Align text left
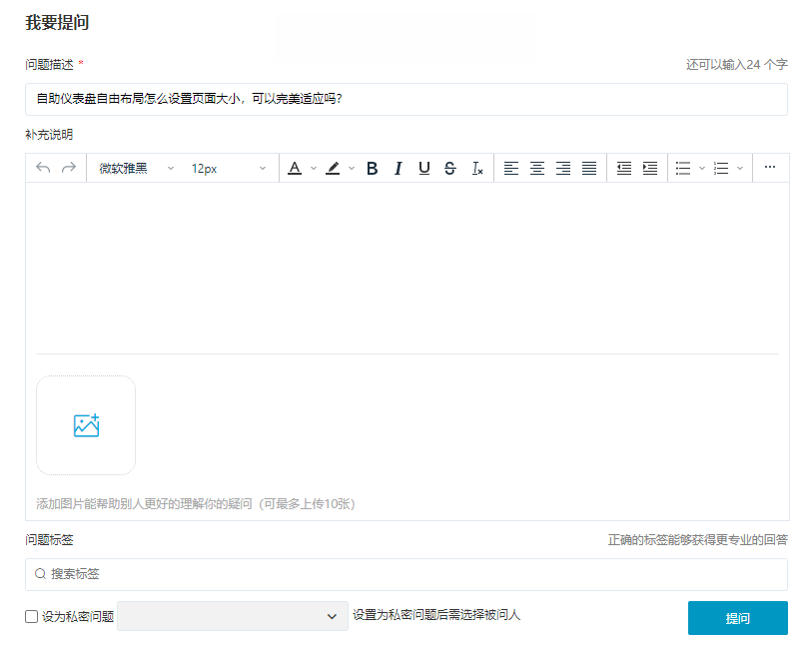This screenshot has width=812, height=653. point(511,169)
